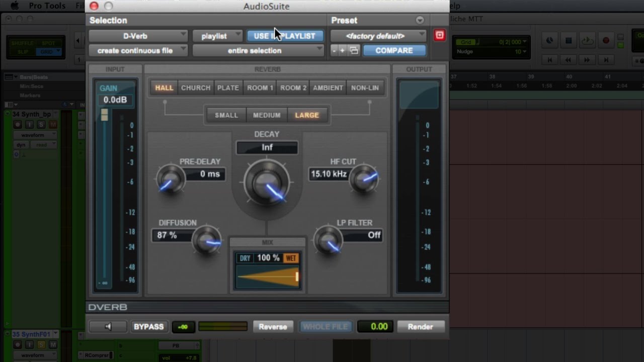Screen dimensions: 644x362
Task: Toggle input monitor on 34 Synth_bp track
Action: point(30,125)
